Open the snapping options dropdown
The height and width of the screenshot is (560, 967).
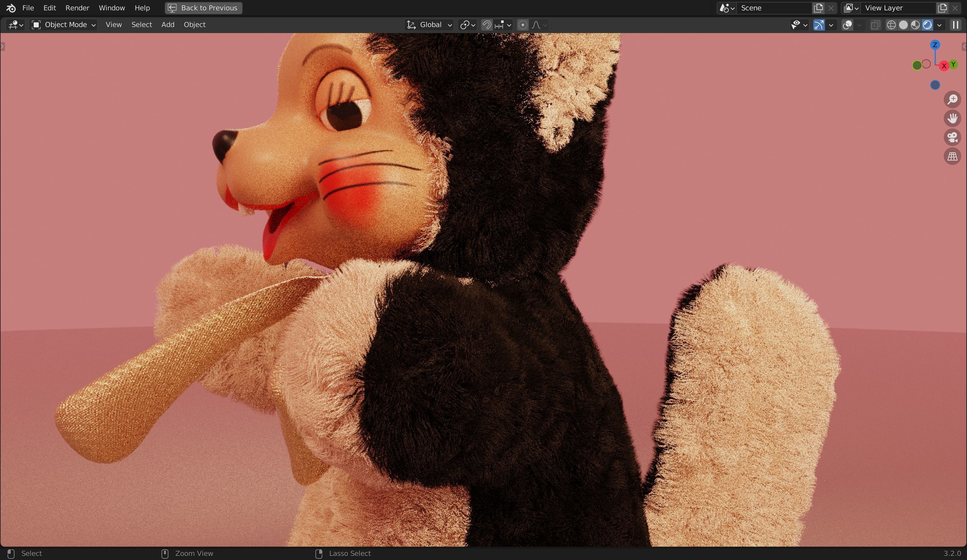[x=503, y=25]
